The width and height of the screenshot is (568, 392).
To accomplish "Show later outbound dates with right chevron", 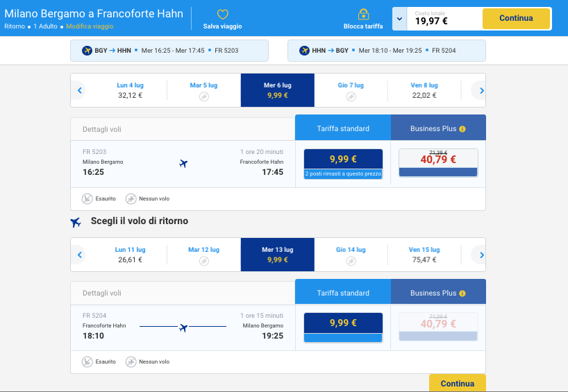I will tap(481, 91).
